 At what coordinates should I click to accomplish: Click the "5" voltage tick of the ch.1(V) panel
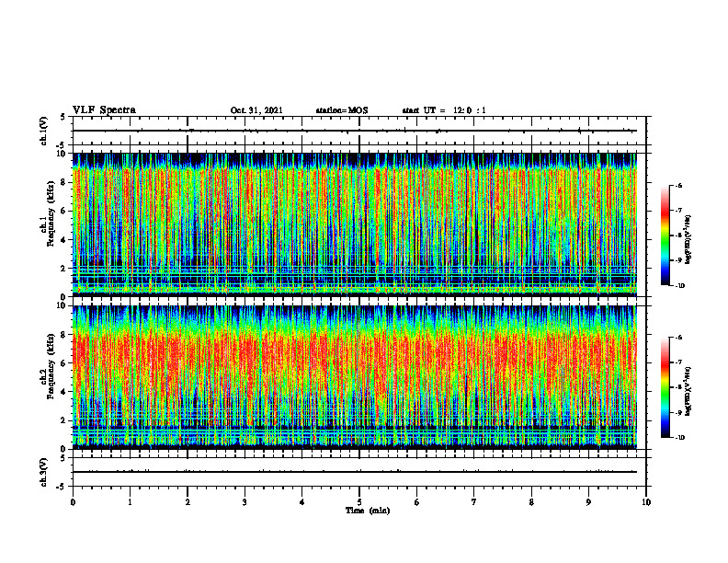tap(64, 117)
